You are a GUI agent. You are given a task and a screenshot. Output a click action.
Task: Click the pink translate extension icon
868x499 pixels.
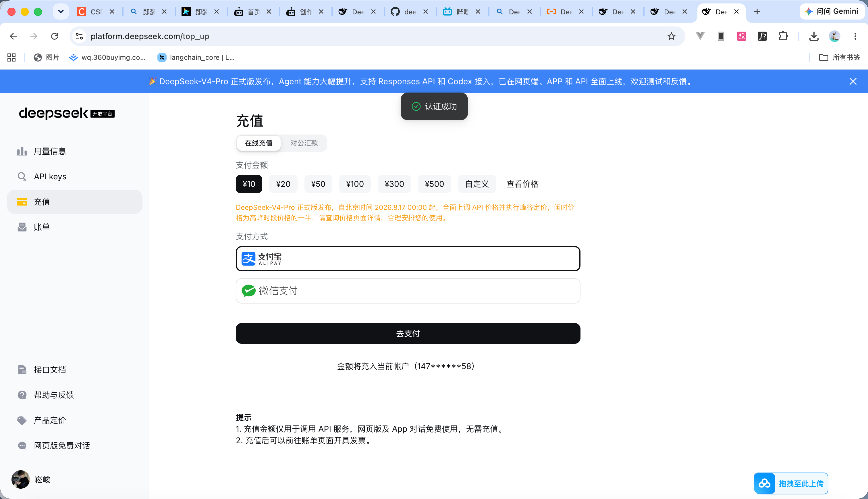point(741,36)
